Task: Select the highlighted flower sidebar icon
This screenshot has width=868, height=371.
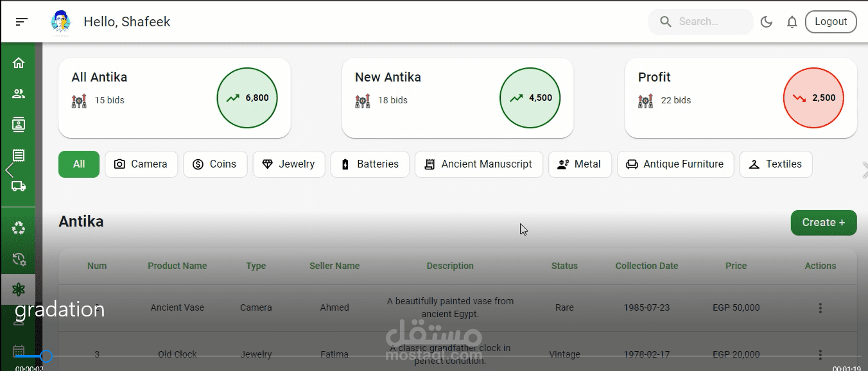Action: point(19,290)
